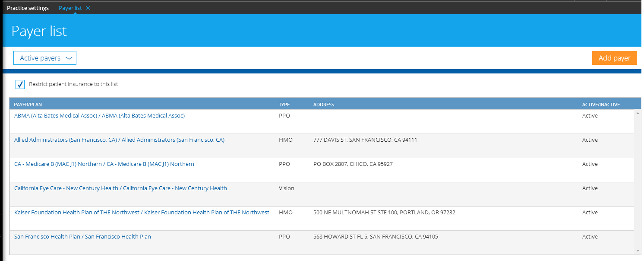Open Kaiser Foundation Health Plan of THE Northwest
Image resolution: width=644 pixels, height=261 pixels.
point(142,213)
